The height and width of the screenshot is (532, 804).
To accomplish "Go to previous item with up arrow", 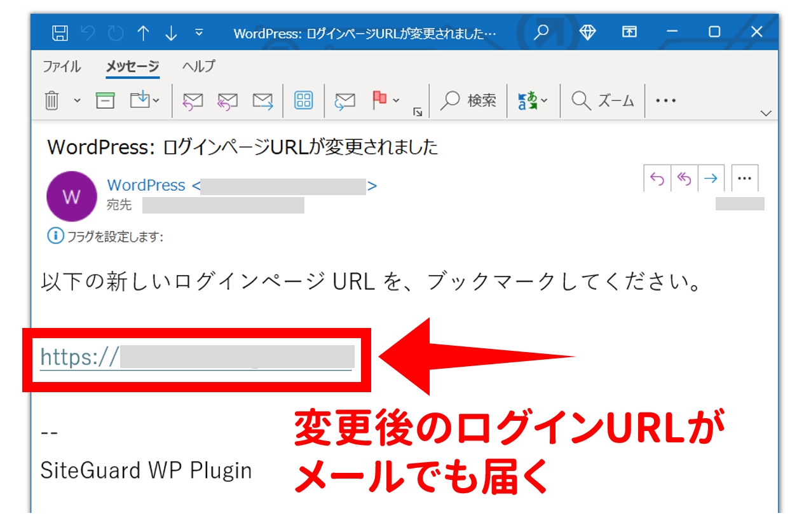I will tap(143, 32).
